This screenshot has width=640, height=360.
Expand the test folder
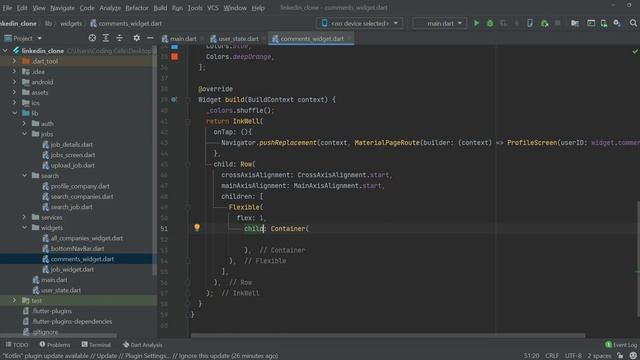coord(14,300)
